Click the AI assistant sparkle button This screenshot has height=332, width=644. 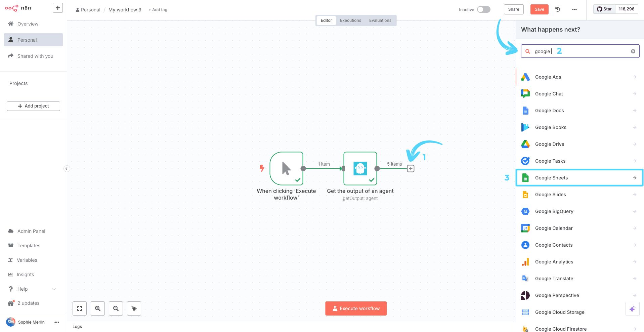coord(632,309)
